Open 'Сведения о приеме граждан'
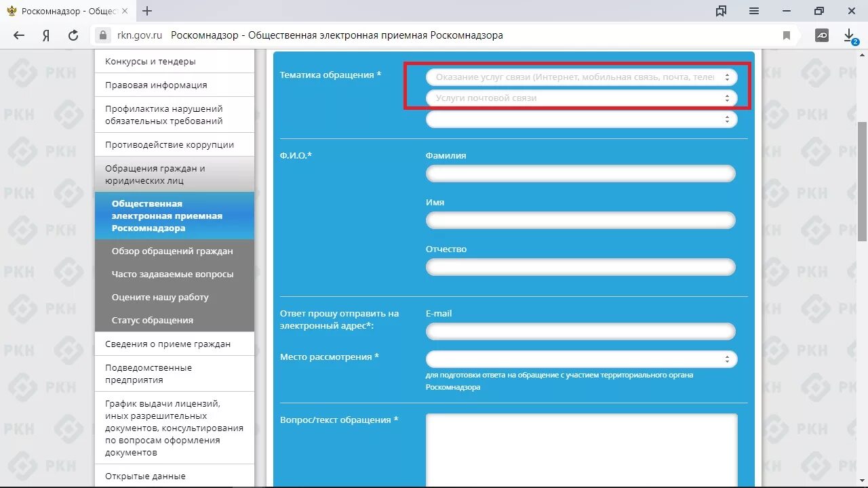The width and height of the screenshot is (868, 488). [174, 344]
